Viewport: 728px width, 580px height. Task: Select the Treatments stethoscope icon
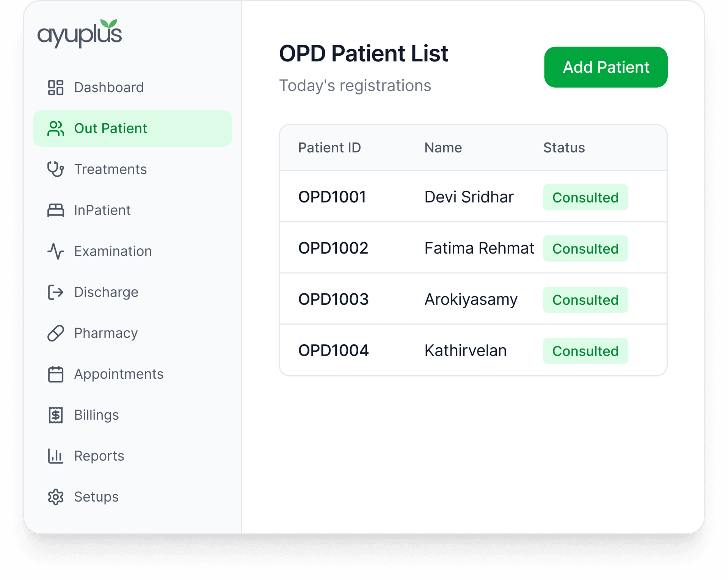click(55, 169)
